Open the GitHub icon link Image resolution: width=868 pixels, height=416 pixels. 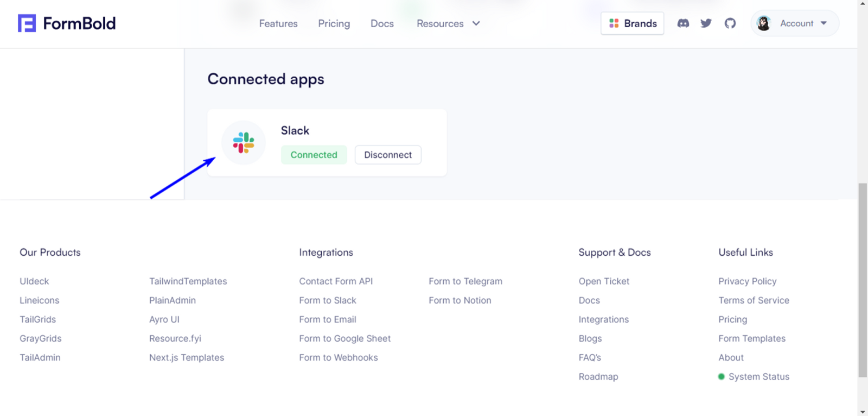pyautogui.click(x=730, y=23)
